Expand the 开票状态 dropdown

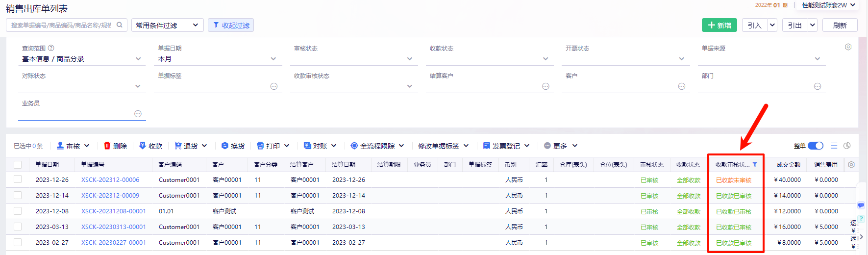click(681, 59)
